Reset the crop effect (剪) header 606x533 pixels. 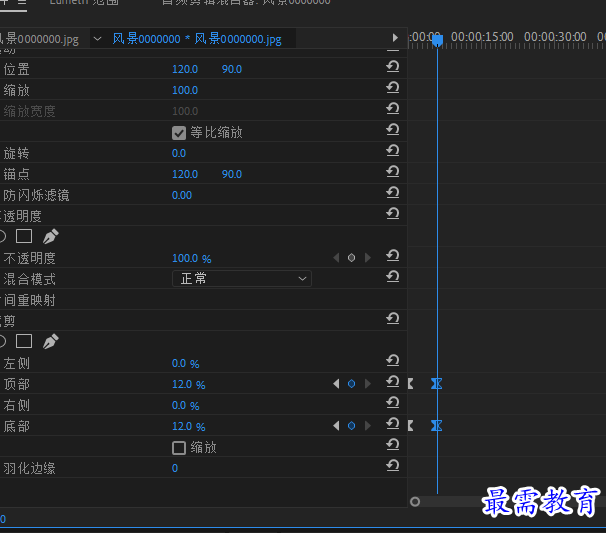click(393, 318)
